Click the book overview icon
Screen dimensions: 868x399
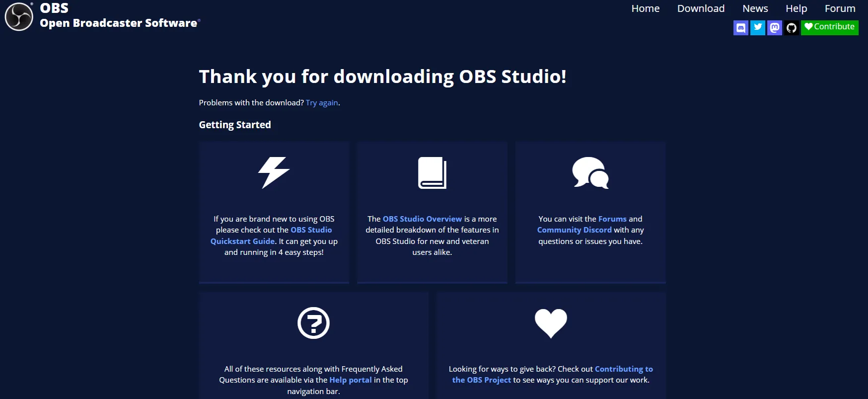click(x=432, y=173)
